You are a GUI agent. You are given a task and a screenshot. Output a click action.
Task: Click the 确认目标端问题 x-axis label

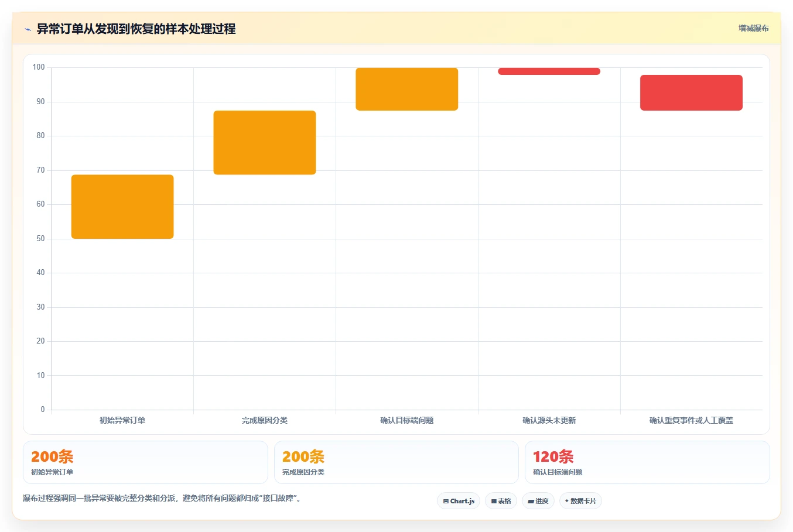tap(407, 420)
